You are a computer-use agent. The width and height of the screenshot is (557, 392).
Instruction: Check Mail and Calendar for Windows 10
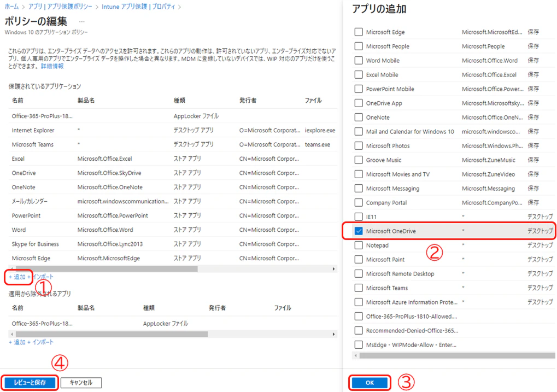359,132
